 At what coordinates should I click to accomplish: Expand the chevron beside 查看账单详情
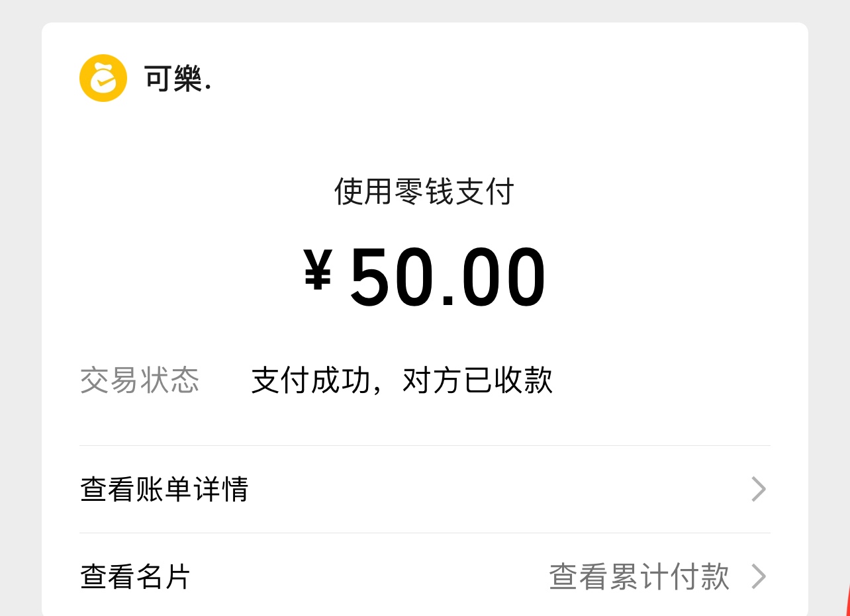(x=759, y=490)
